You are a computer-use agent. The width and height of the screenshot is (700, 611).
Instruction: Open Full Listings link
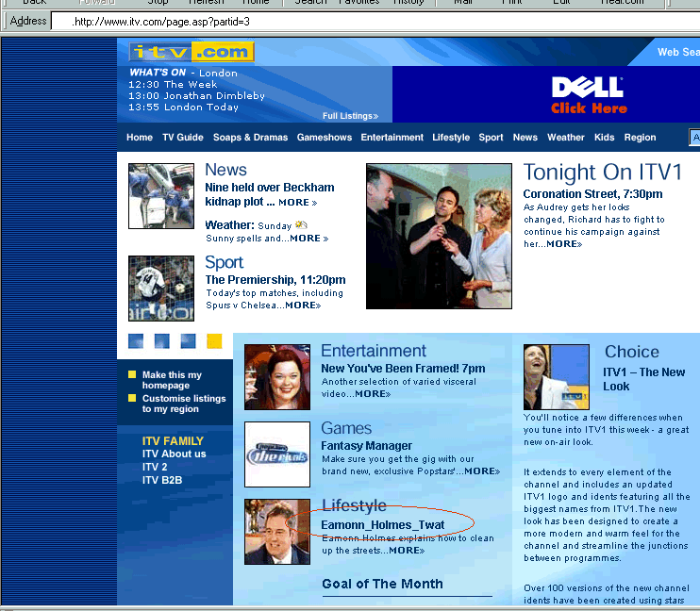point(350,116)
